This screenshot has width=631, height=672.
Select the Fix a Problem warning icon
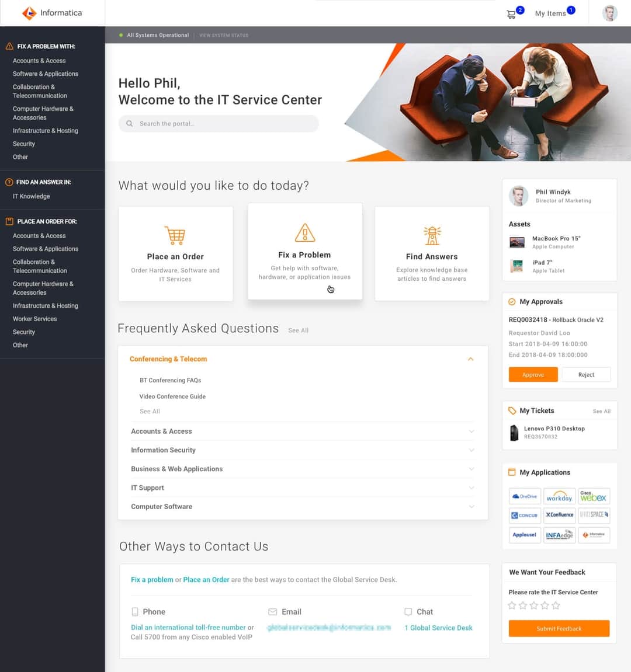click(x=304, y=232)
